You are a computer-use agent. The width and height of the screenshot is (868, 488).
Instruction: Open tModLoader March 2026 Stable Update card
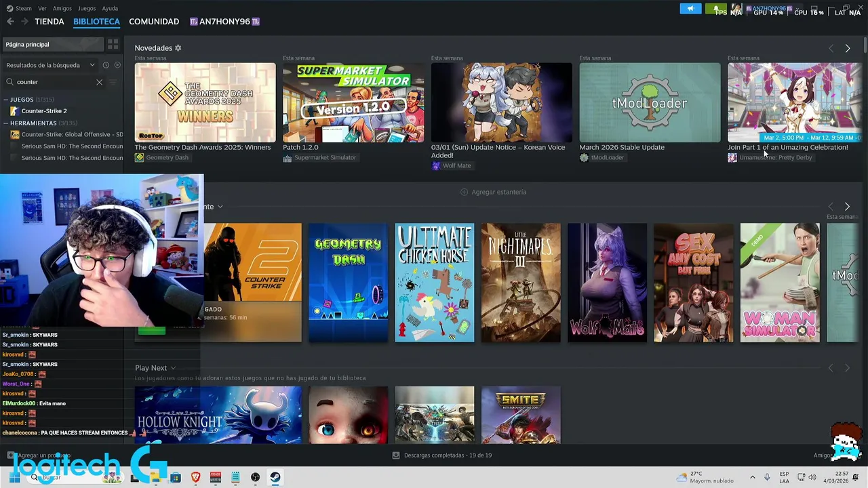pos(650,103)
